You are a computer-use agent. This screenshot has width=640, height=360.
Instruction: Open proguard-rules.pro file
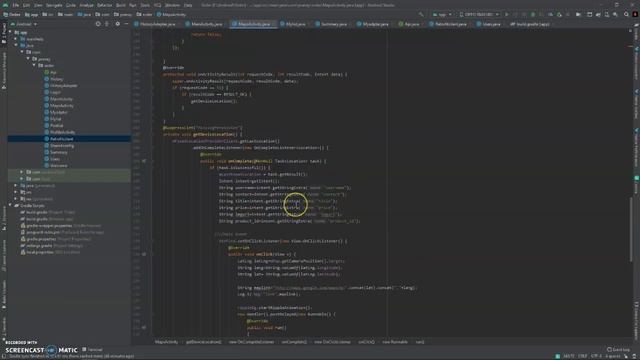click(62, 232)
